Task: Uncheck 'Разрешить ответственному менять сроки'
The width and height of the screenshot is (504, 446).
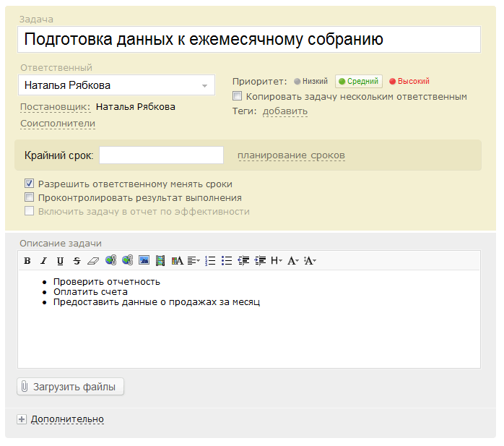Action: click(30, 184)
